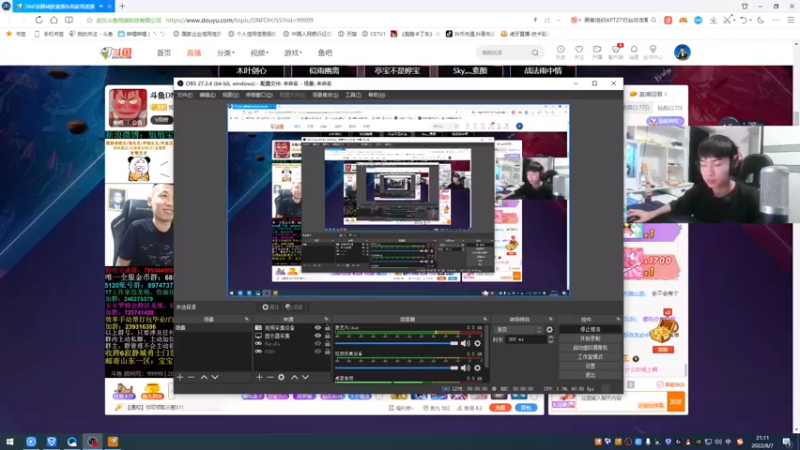The image size is (800, 450).
Task: Undock the Sources panel via header icon
Action: coord(327,319)
